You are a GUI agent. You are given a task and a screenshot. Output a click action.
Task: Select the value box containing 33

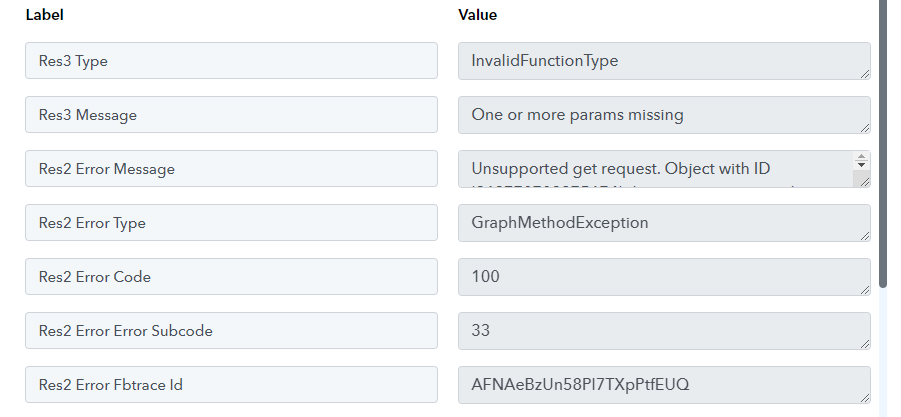click(x=664, y=331)
